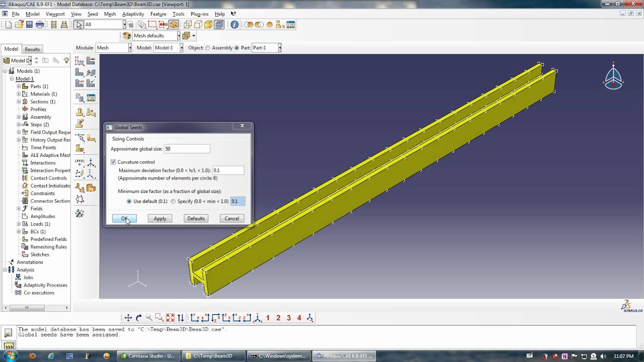
Task: Click the Print icon in toolbar
Action: click(x=40, y=25)
